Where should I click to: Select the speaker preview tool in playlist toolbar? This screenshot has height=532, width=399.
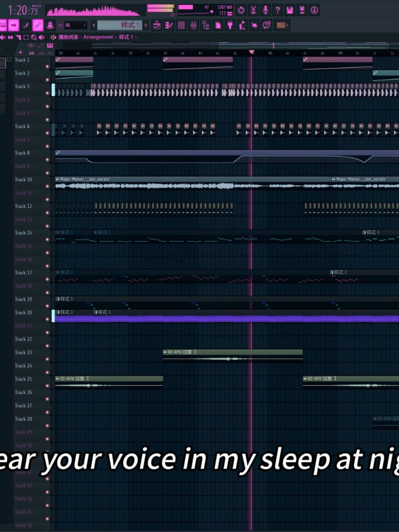point(41,37)
